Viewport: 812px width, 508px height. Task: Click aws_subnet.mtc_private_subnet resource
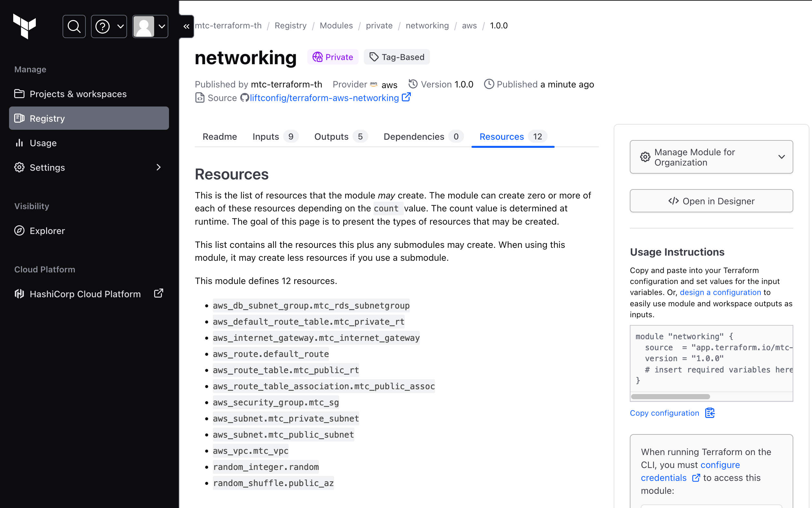pos(286,418)
